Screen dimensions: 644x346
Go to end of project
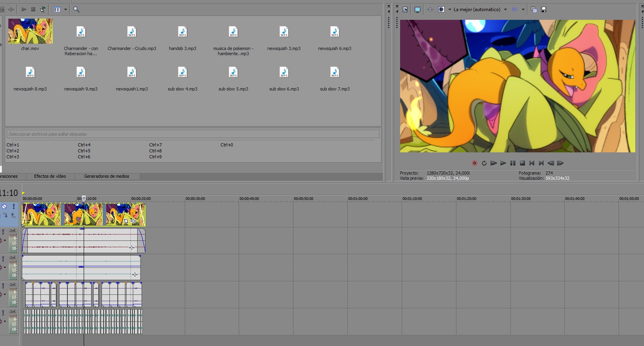541,163
